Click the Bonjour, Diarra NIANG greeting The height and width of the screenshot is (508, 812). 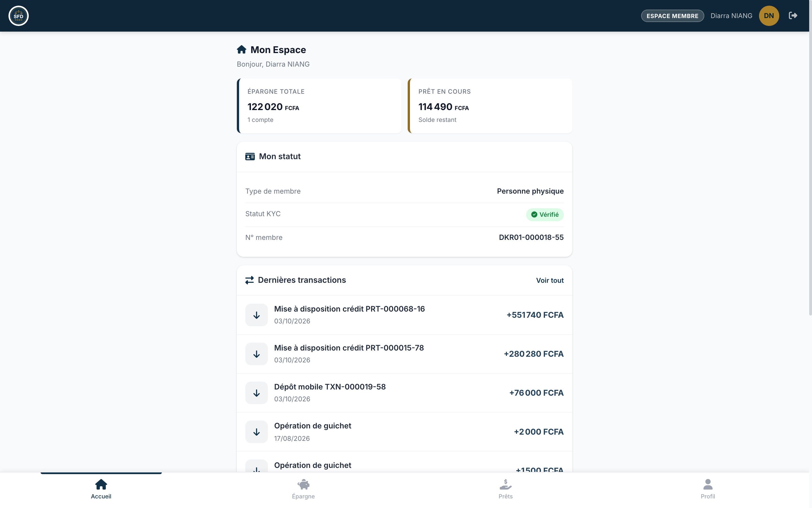click(273, 64)
